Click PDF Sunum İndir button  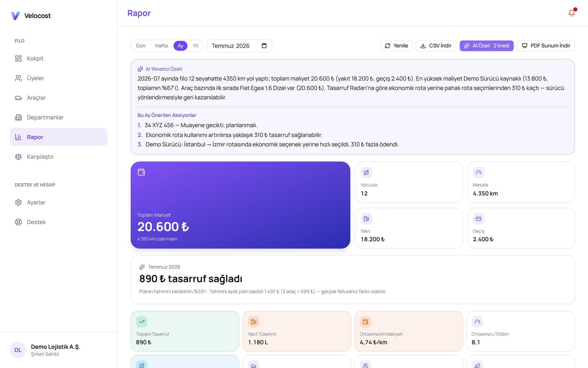(x=546, y=46)
